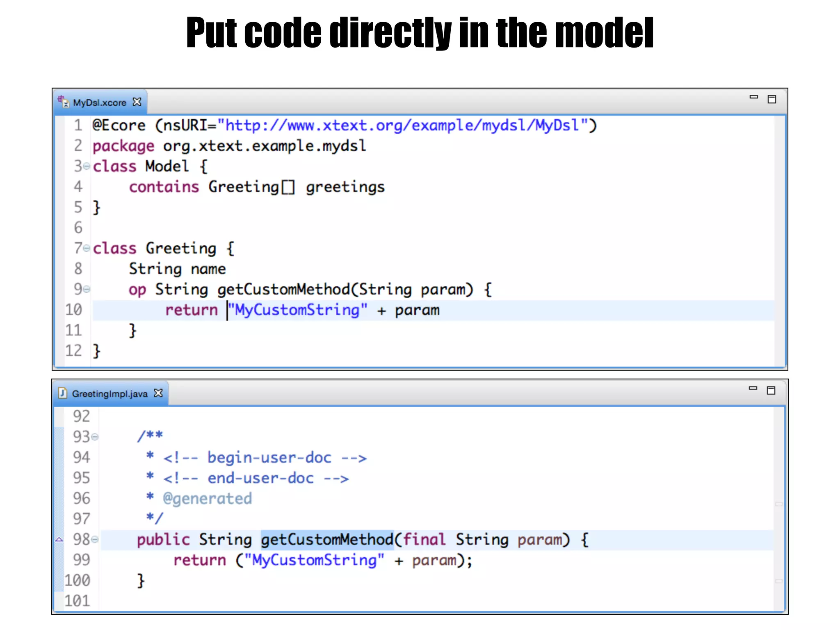Image resolution: width=840 pixels, height=630 pixels.
Task: Click the overview ruler marker near line 96
Action: pos(779,504)
